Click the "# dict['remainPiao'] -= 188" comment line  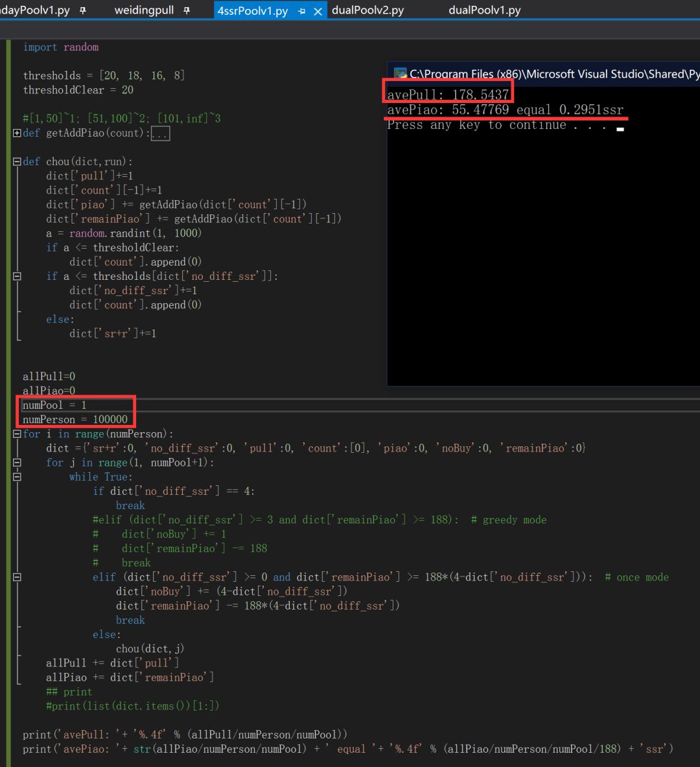(x=180, y=548)
